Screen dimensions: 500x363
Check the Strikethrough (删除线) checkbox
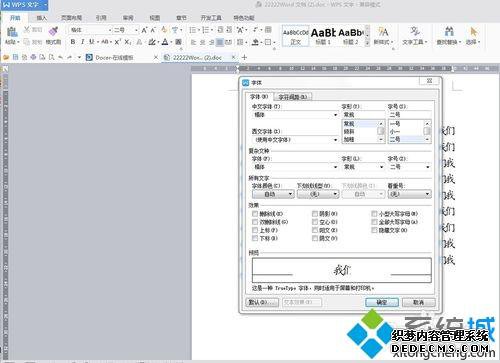tap(255, 214)
